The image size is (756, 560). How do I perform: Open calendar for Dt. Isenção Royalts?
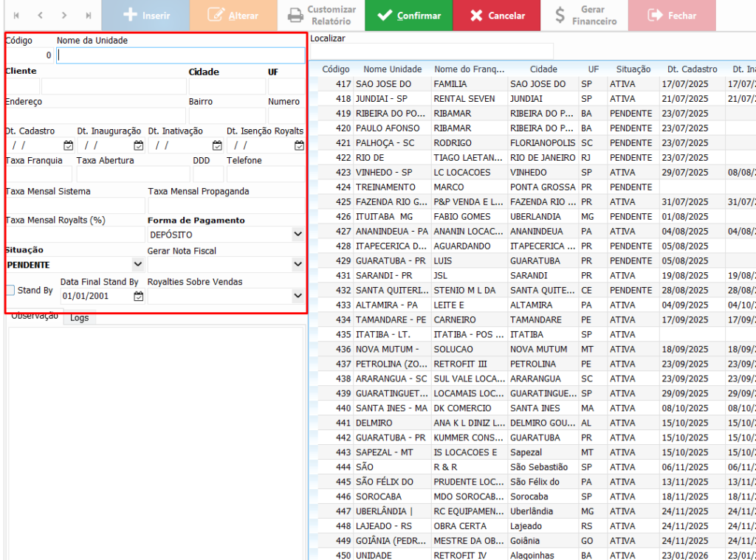(x=299, y=145)
